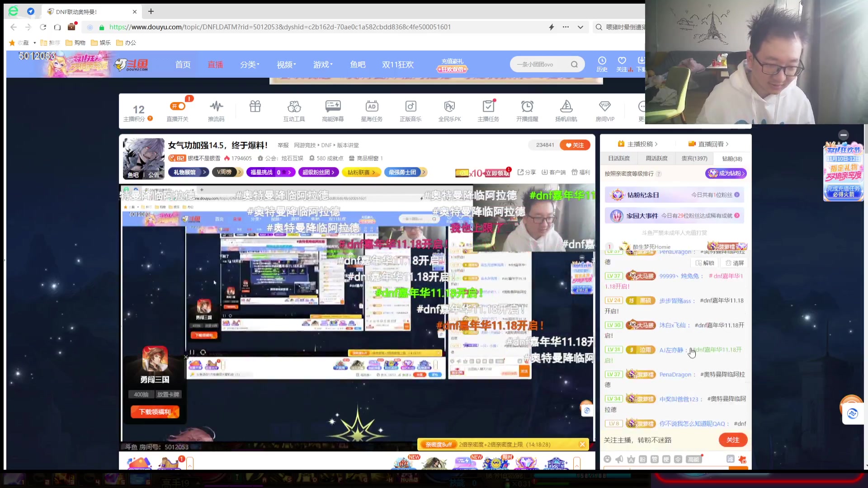Click the lightning speed-mode icon in address bar
The height and width of the screenshot is (488, 868).
551,27
